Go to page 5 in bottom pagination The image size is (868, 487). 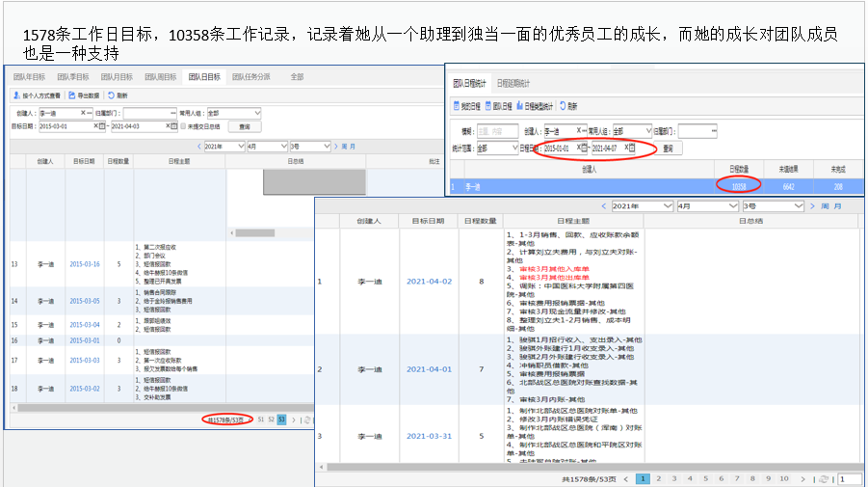pyautogui.click(x=704, y=478)
